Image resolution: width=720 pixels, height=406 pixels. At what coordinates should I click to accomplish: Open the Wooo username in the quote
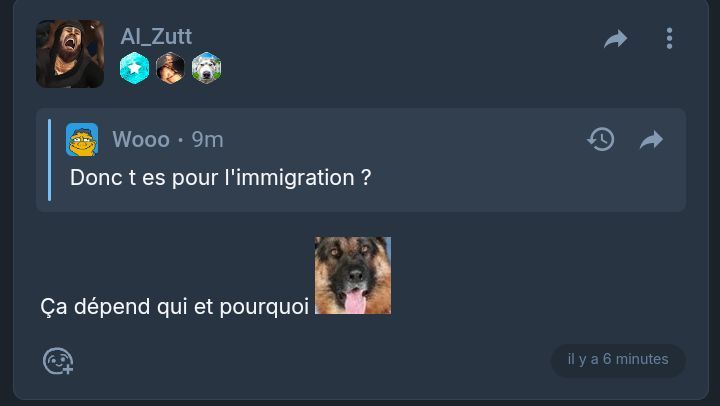tap(141, 139)
